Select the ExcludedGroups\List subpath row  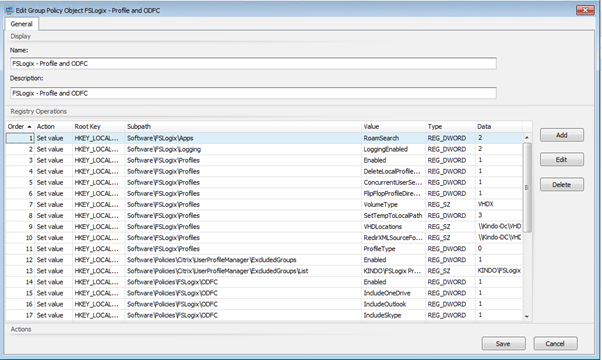[264, 271]
